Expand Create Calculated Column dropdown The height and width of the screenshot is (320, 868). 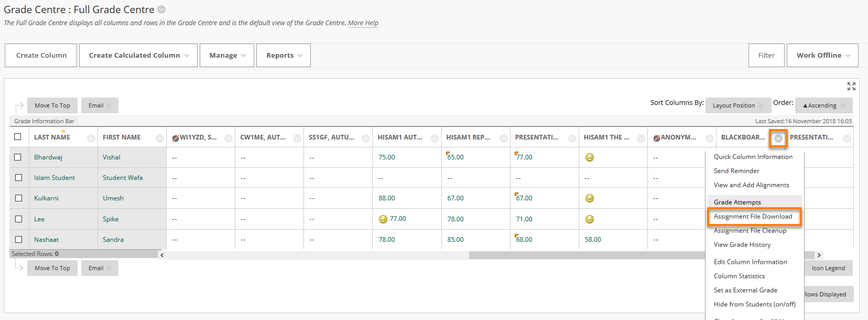(138, 55)
